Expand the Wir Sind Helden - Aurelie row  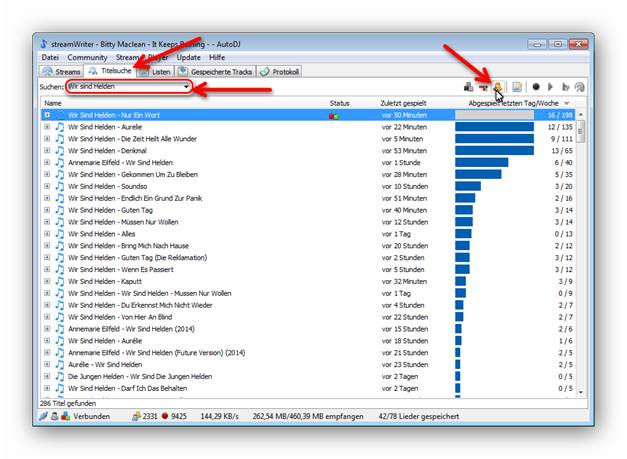pos(47,127)
